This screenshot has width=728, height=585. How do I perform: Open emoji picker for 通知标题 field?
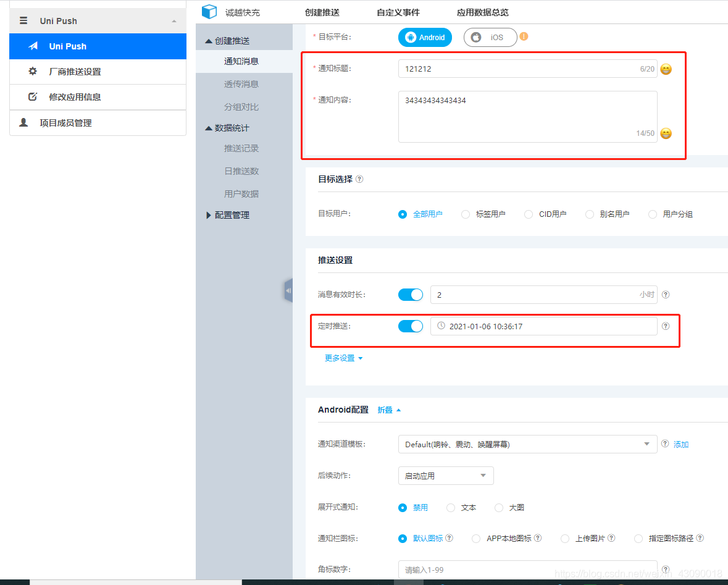click(666, 69)
